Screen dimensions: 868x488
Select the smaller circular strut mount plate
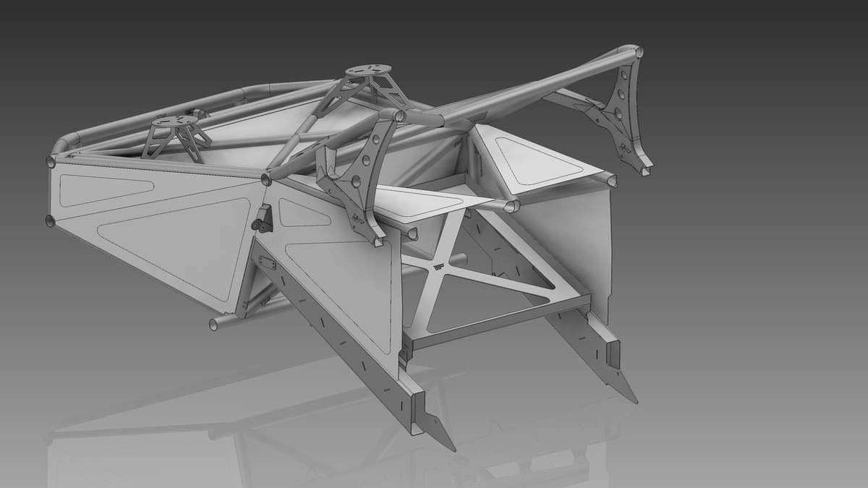pos(174,121)
